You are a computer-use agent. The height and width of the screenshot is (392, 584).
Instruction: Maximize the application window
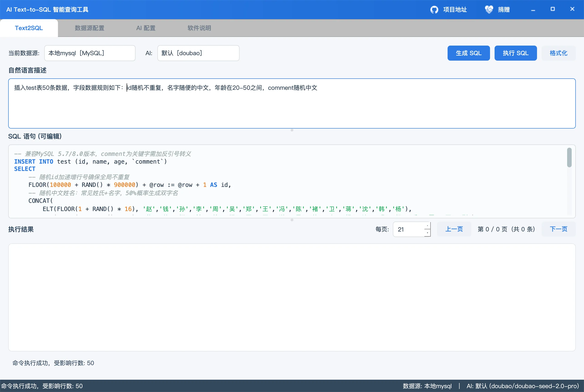(553, 9)
